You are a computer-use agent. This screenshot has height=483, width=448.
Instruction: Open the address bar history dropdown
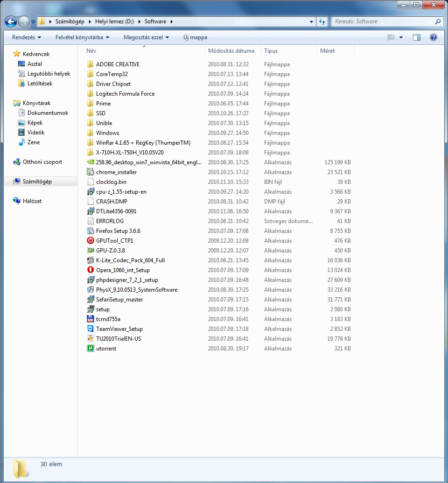pyautogui.click(x=311, y=21)
